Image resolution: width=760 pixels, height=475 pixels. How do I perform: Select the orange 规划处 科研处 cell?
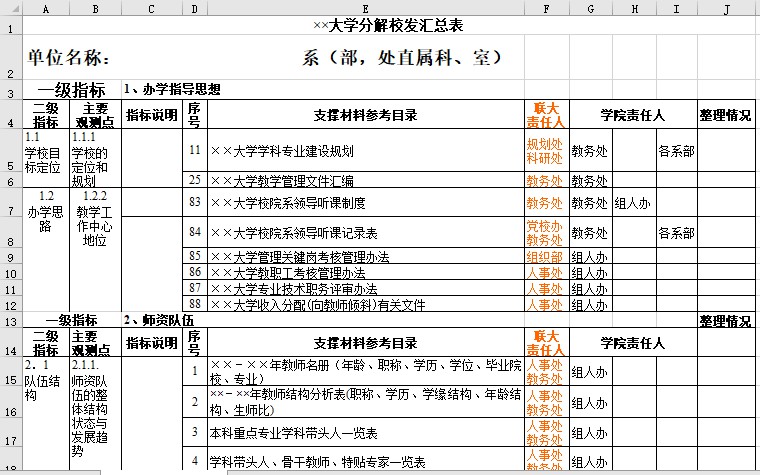tap(546, 151)
